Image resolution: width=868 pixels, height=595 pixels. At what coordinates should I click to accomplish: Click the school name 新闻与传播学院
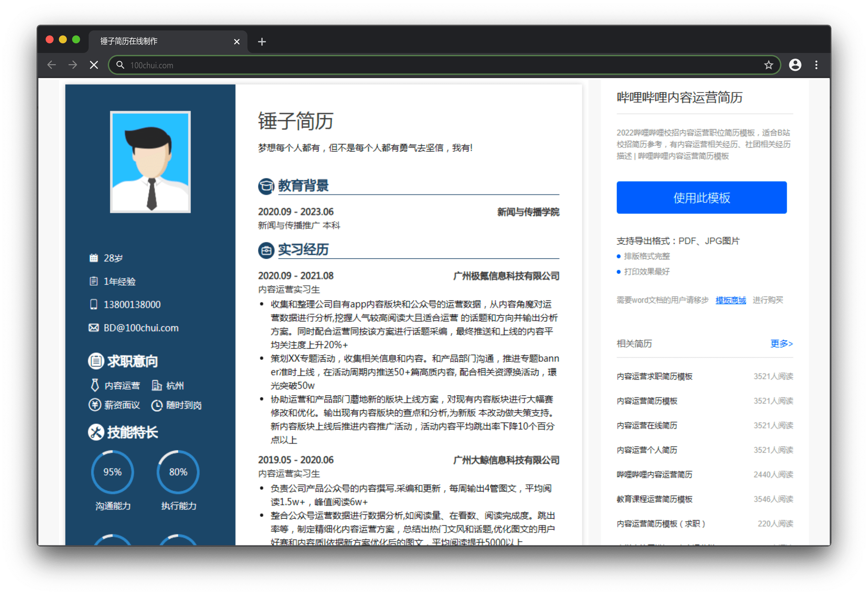pos(528,212)
